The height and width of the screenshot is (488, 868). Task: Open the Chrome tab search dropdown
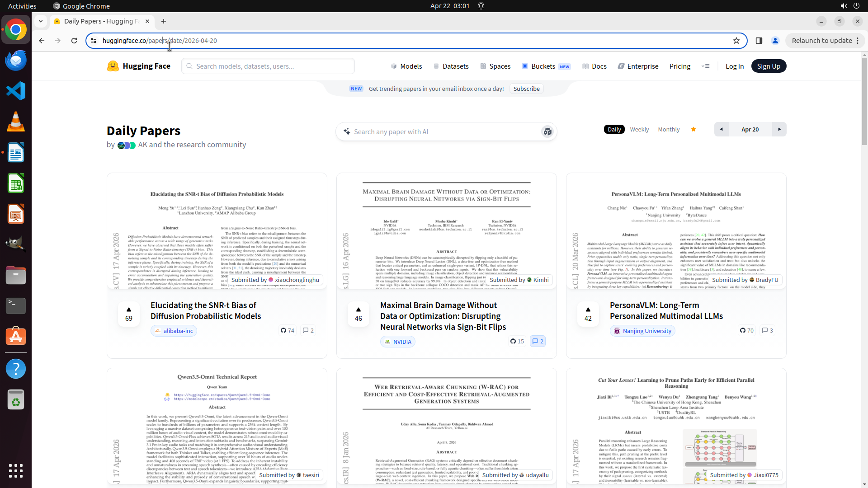41,21
